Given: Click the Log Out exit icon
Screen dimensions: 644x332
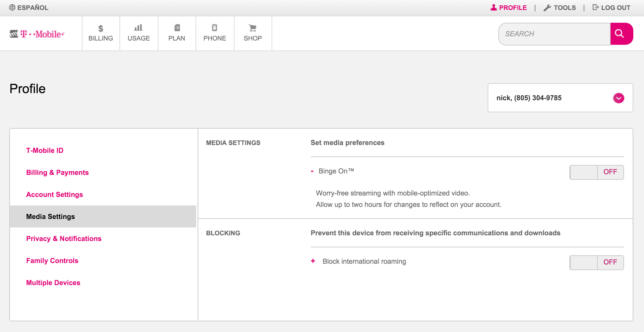Looking at the screenshot, I should click(595, 7).
